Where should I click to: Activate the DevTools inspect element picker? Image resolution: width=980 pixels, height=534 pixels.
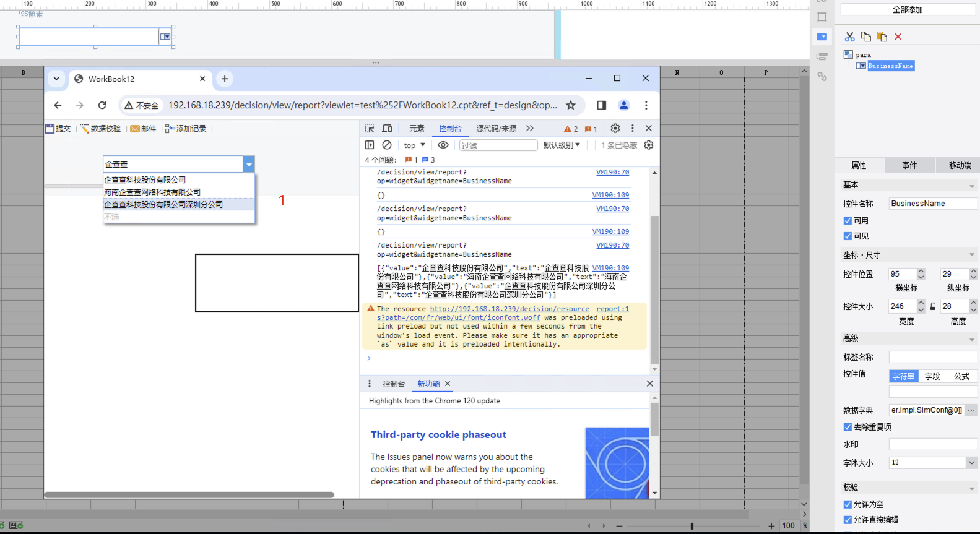(370, 128)
